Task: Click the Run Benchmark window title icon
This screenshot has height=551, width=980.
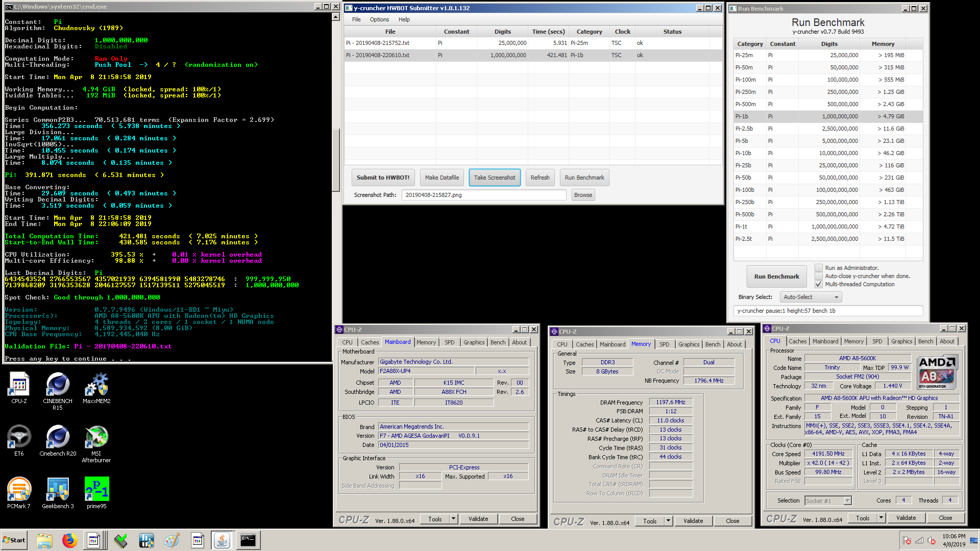Action: [733, 9]
